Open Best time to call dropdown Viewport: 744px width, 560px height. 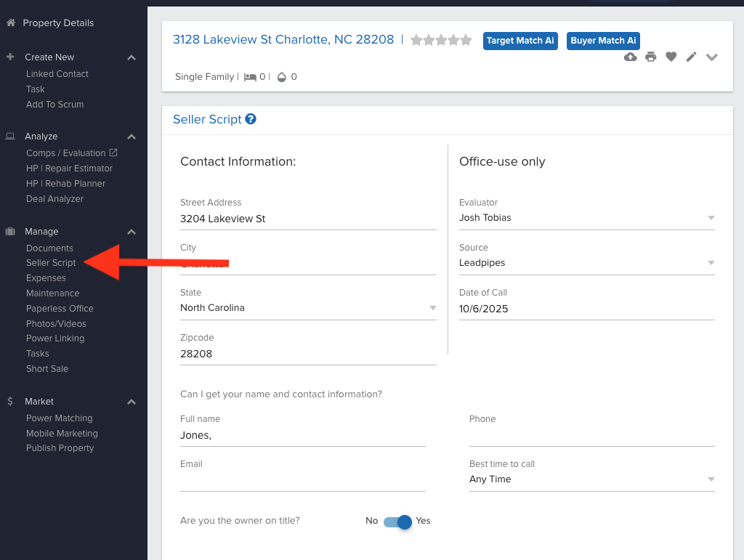point(591,479)
